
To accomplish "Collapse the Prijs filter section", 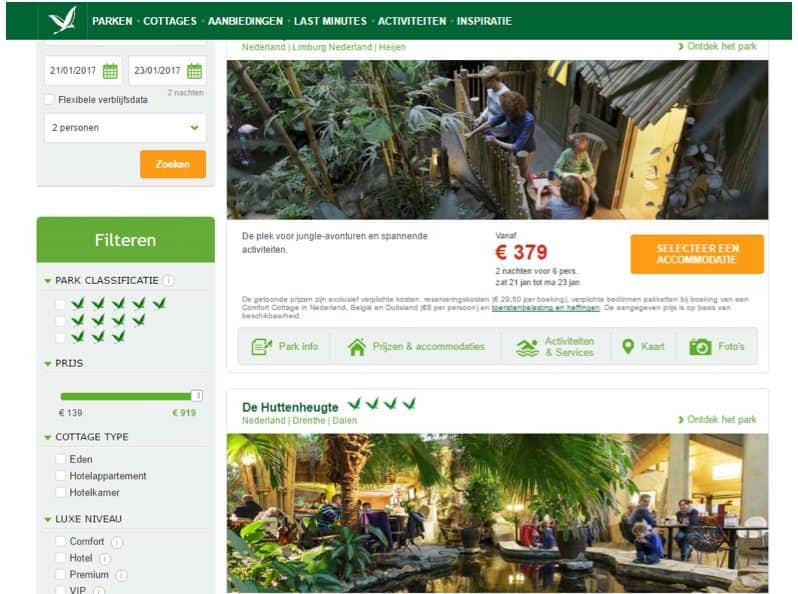I will pos(47,363).
